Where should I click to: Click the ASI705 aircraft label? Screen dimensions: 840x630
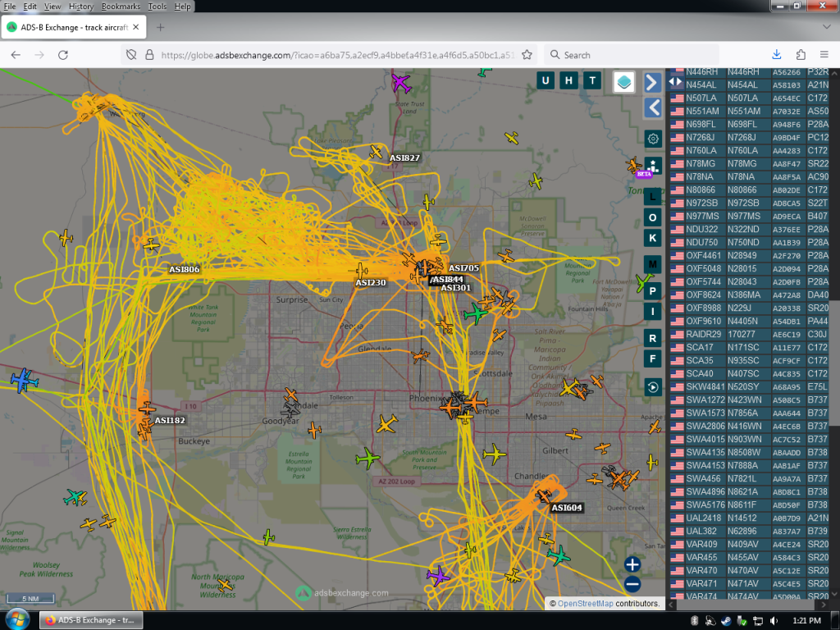pyautogui.click(x=464, y=268)
